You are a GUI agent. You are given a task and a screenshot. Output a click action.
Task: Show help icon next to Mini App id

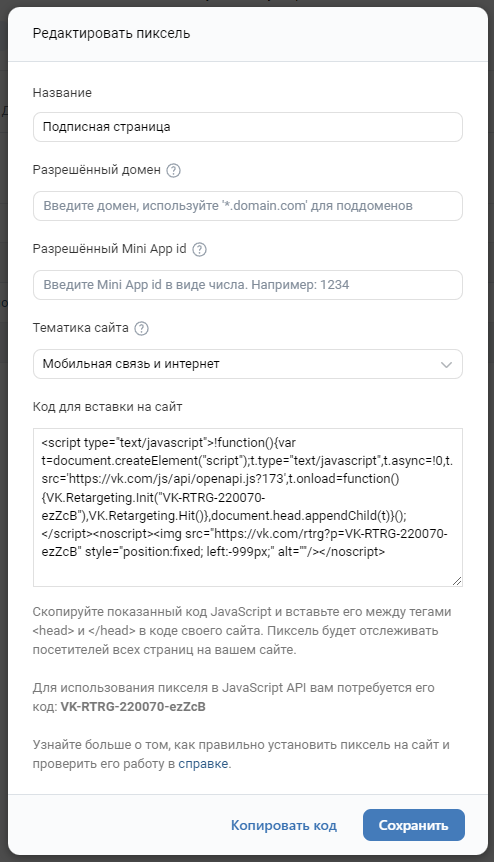pos(199,250)
